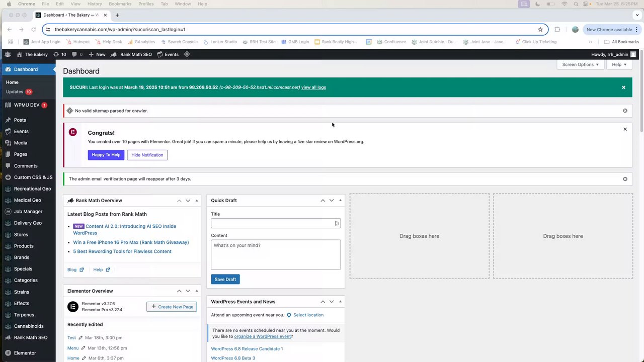The width and height of the screenshot is (644, 362).
Task: Open view all logs link
Action: point(313,87)
